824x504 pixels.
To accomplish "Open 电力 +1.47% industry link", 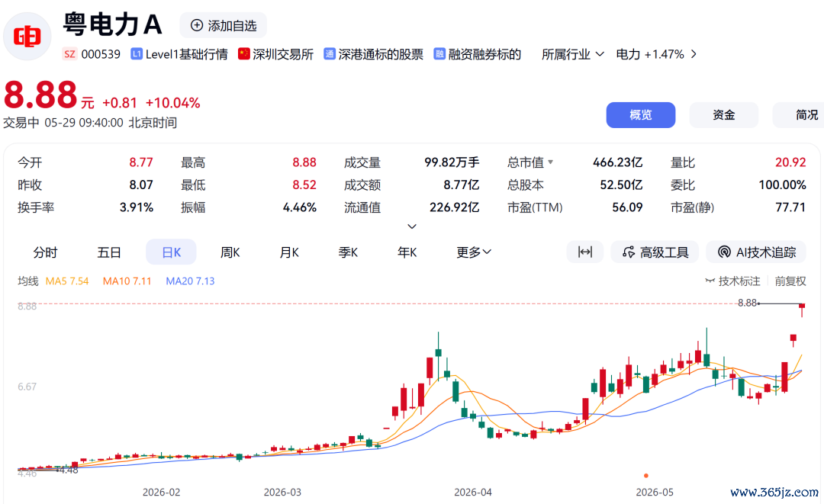I will [x=656, y=54].
